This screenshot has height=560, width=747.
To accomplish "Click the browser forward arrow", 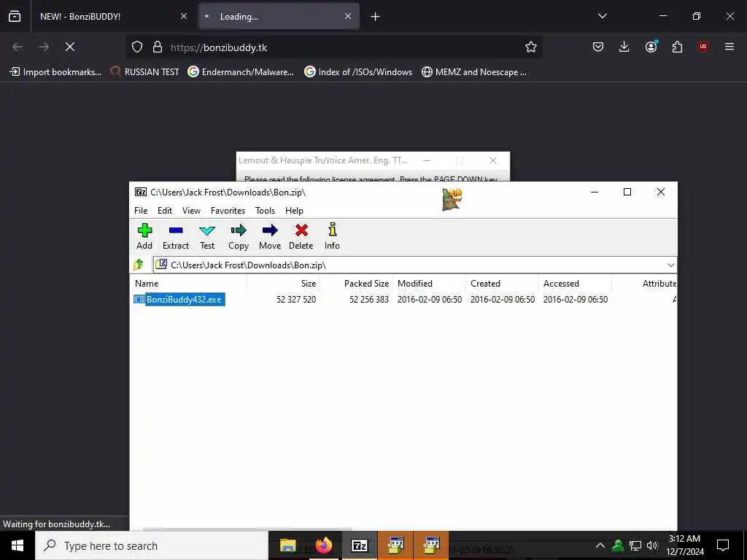I will pos(43,47).
